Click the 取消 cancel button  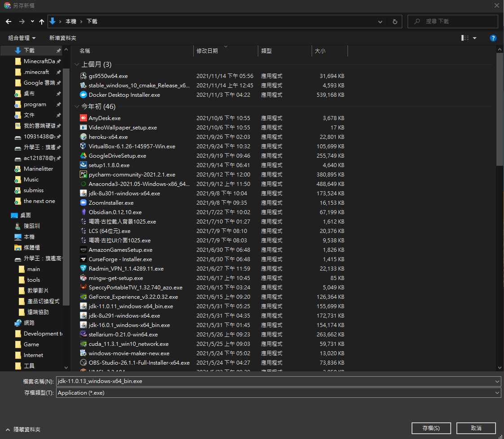point(476,428)
